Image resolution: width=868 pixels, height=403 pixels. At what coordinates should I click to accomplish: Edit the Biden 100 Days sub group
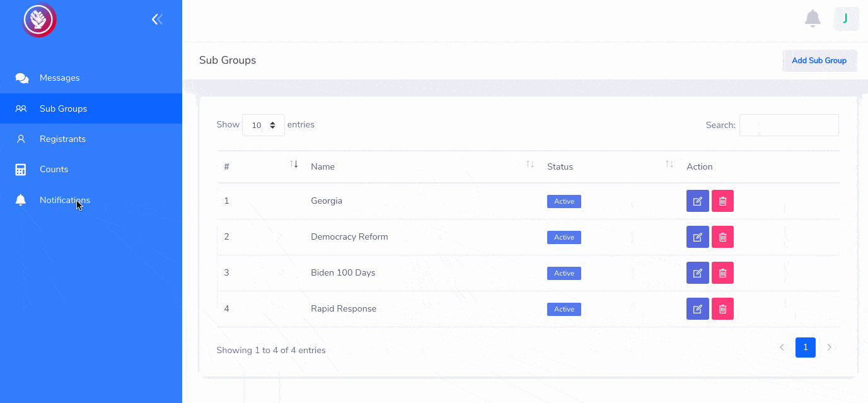coord(697,273)
